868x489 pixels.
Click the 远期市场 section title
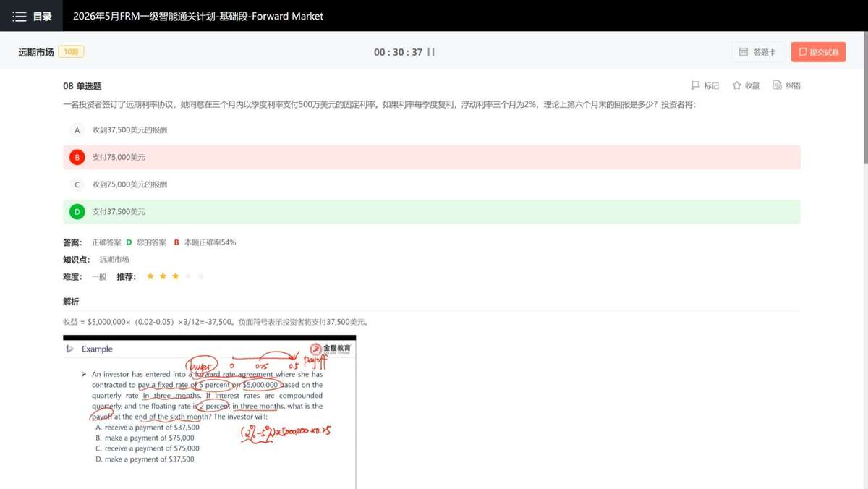36,52
